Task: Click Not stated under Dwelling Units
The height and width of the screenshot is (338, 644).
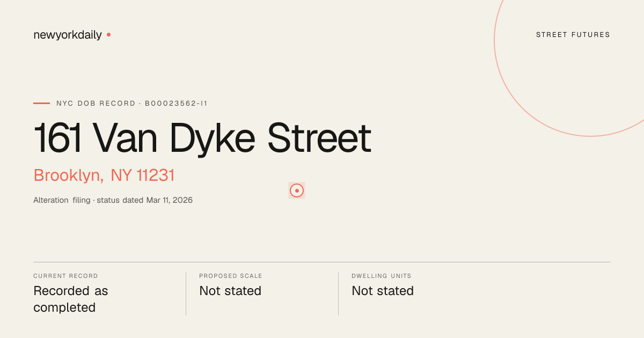Action: tap(383, 291)
